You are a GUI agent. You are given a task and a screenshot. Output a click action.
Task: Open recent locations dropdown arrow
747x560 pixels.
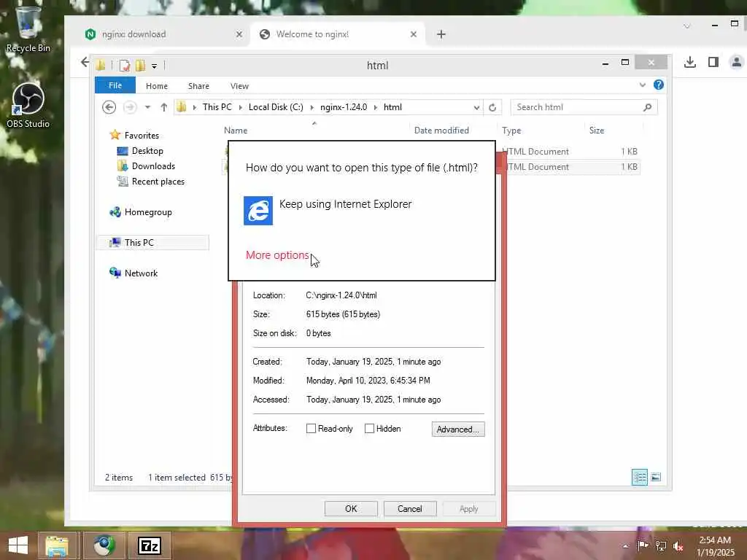[147, 107]
